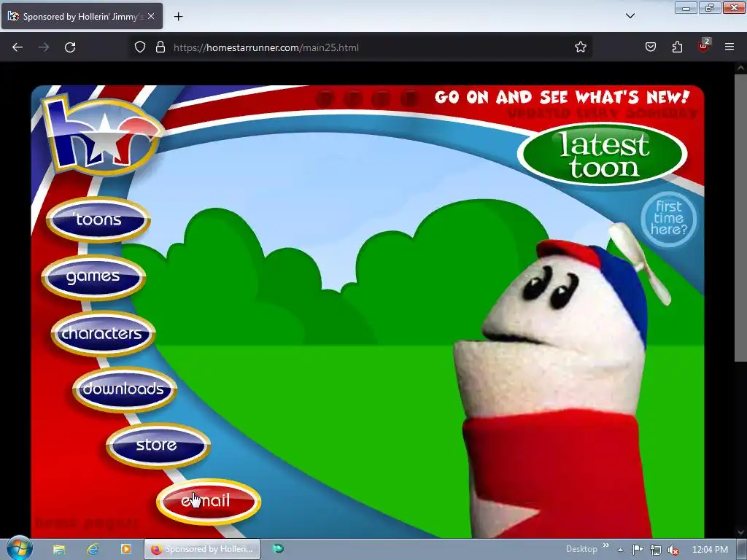
Task: Bookmark this page with the star icon
Action: (580, 47)
